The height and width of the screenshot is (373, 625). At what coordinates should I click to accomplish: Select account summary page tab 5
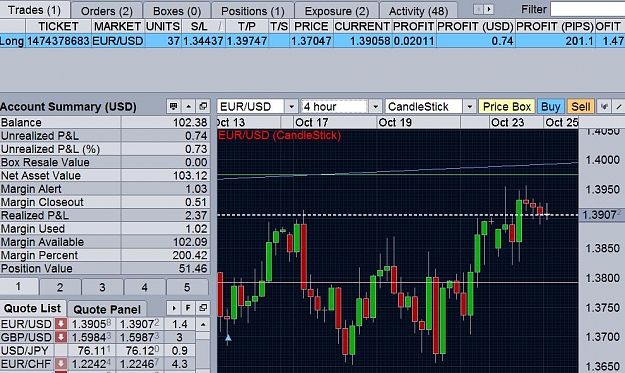point(187,287)
